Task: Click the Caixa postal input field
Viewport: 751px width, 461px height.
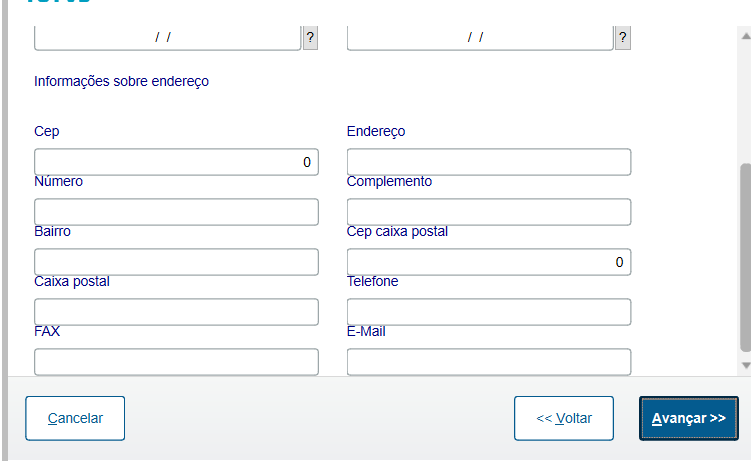Action: point(176,312)
